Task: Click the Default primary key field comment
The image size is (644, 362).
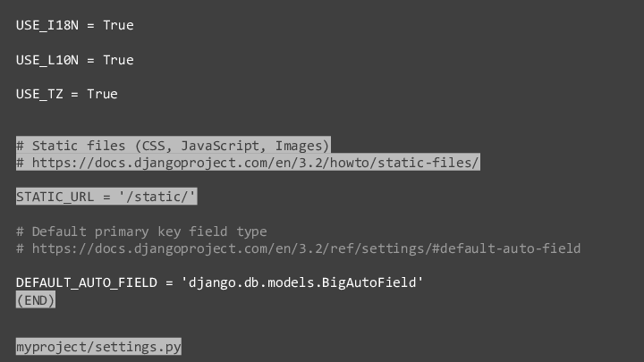Action: point(141,232)
